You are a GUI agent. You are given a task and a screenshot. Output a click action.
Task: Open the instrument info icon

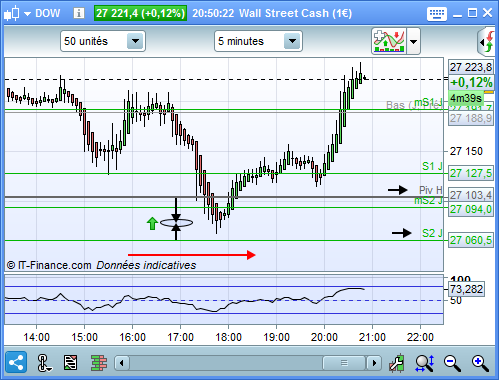(79, 13)
